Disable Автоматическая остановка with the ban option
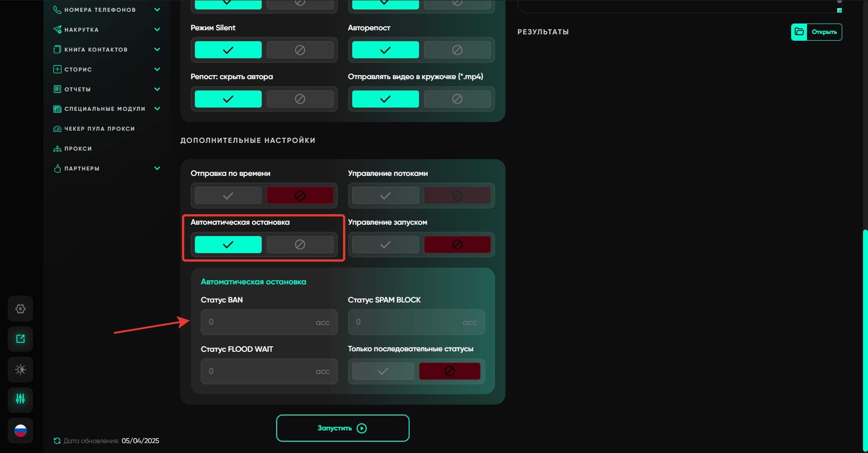 click(x=300, y=245)
